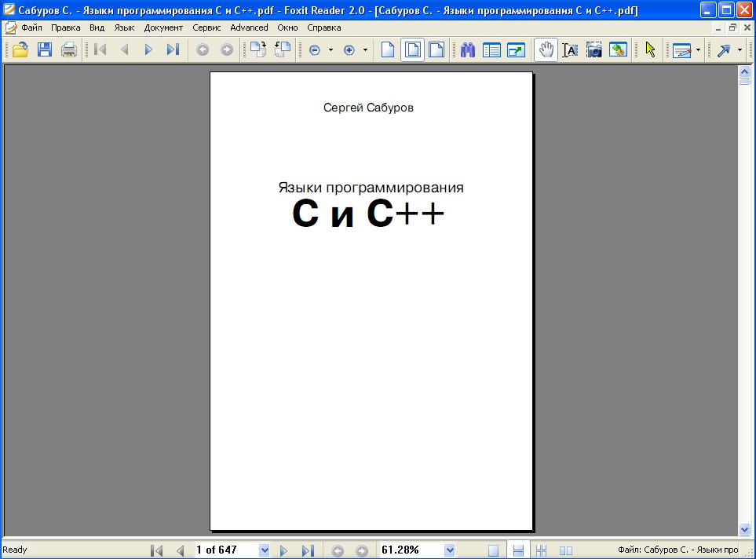The height and width of the screenshot is (559, 756).
Task: Go to the first page from the status bar
Action: 157,550
